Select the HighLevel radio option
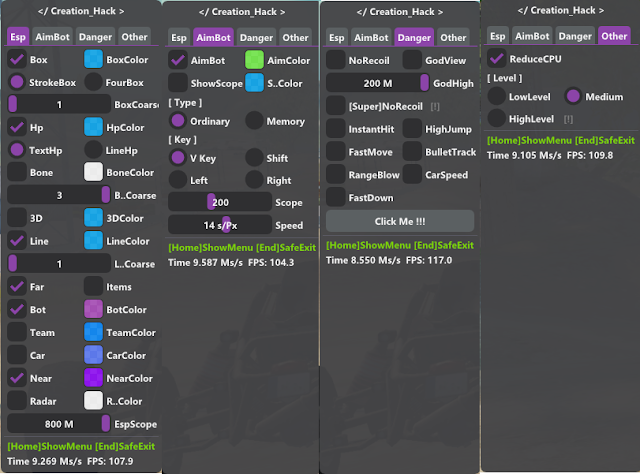The image size is (640, 474). pos(496,118)
